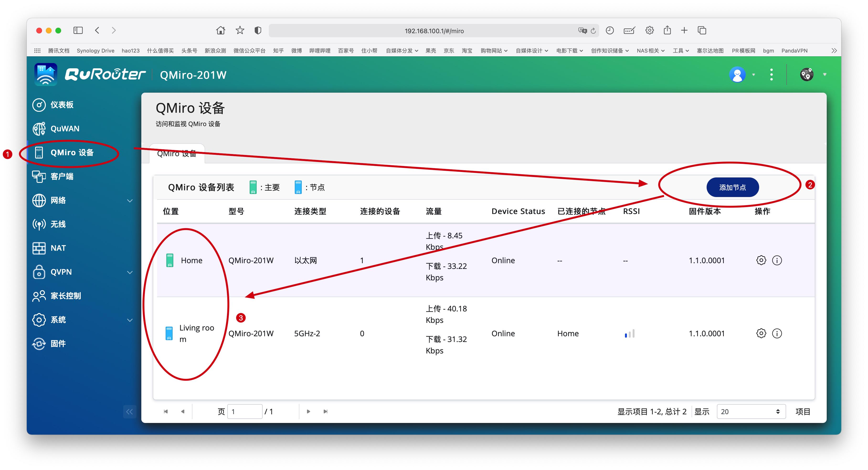This screenshot has height=470, width=868.
Task: Click the 添加节点 add node button
Action: pyautogui.click(x=733, y=187)
